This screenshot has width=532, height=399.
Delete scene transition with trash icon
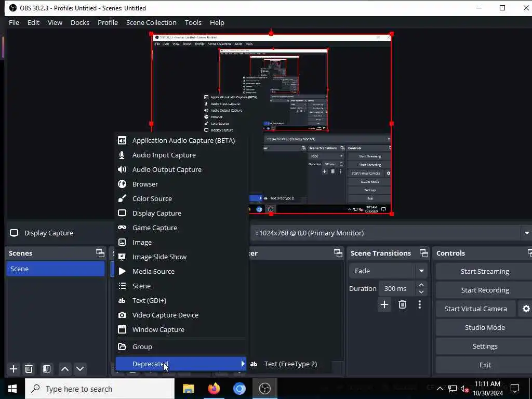(403, 304)
